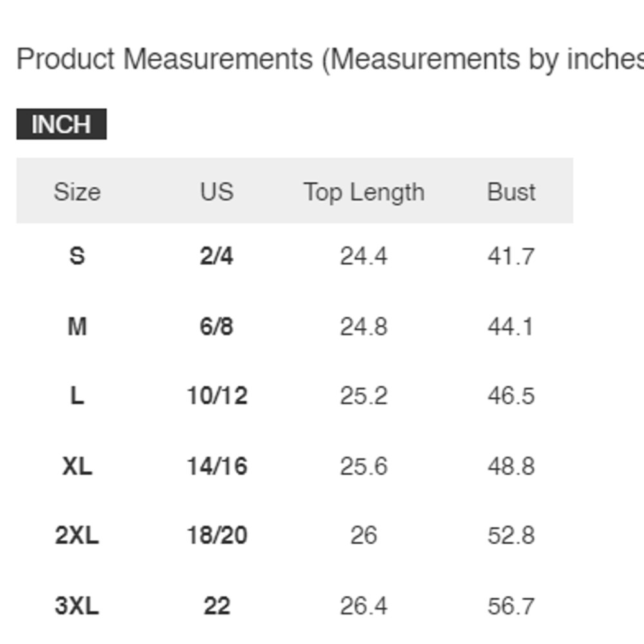Select the S size row label
Viewport: 644px width, 644px height.
77,256
